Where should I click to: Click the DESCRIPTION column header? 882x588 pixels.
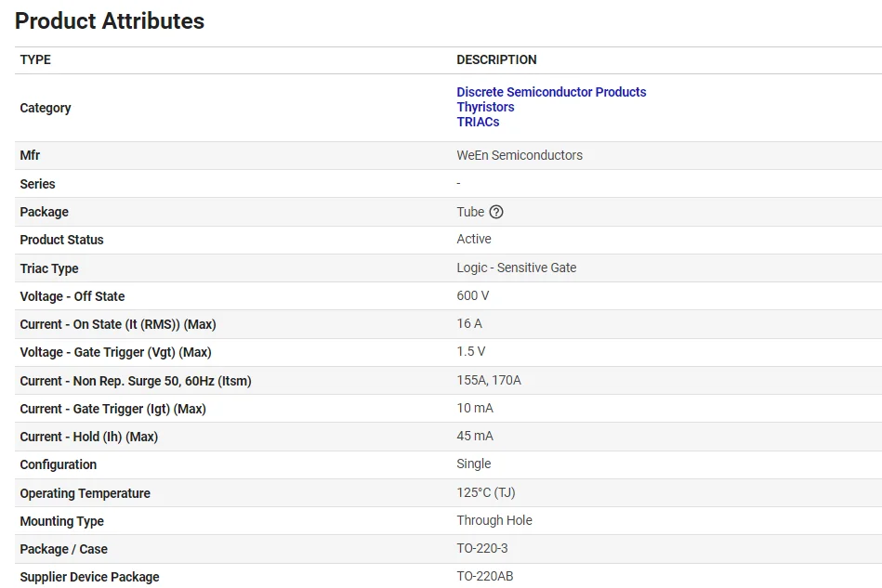click(496, 59)
